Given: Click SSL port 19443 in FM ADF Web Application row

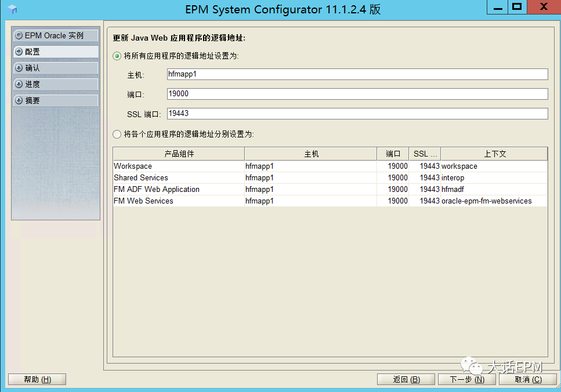Looking at the screenshot, I should pos(425,189).
